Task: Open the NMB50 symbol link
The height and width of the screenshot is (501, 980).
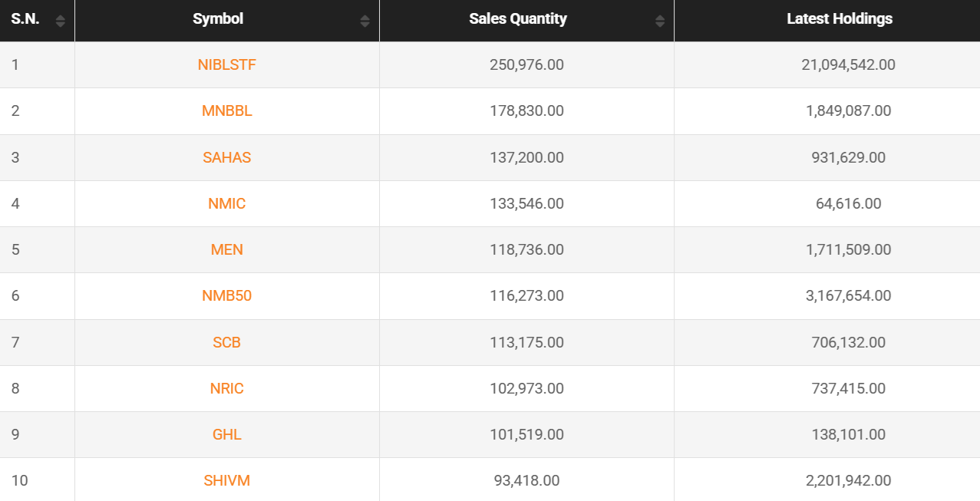Action: pos(227,296)
